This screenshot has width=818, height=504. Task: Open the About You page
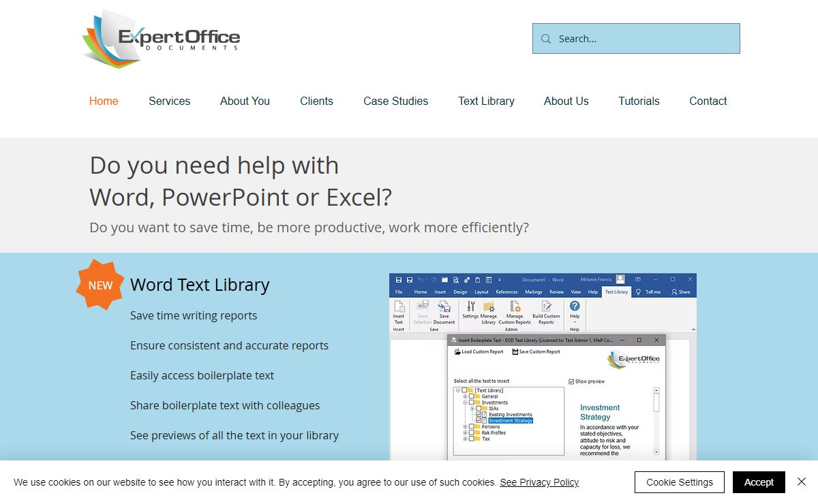coord(245,101)
